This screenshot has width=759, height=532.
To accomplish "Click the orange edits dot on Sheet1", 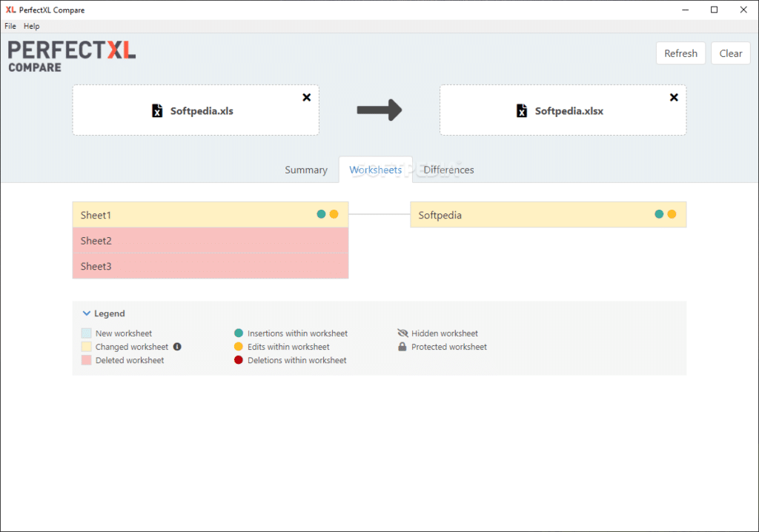I will 334,214.
